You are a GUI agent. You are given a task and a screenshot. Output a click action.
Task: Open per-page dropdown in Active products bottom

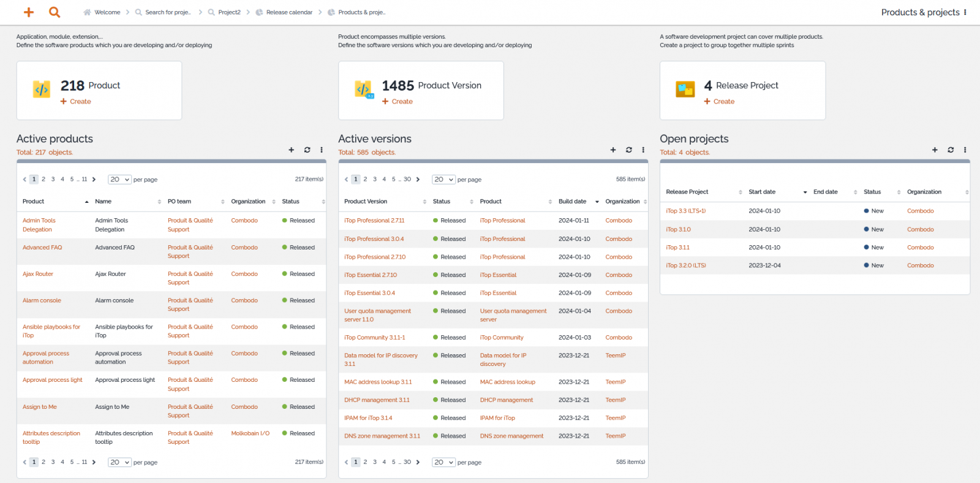click(x=119, y=462)
